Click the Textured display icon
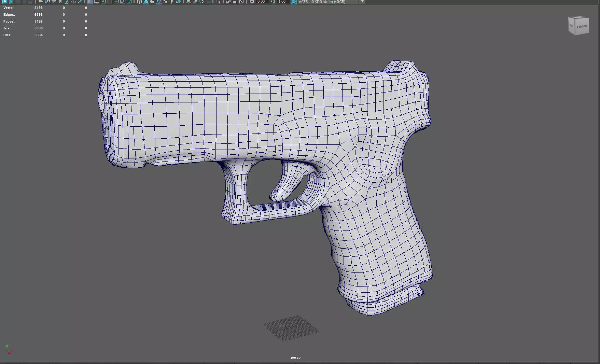Screen dimensions: 600x364 coord(165,2)
